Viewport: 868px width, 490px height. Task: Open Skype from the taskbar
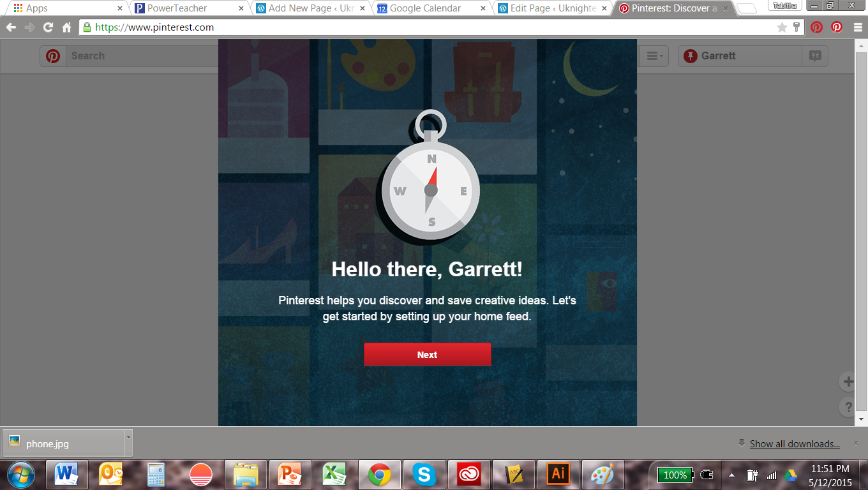[424, 475]
